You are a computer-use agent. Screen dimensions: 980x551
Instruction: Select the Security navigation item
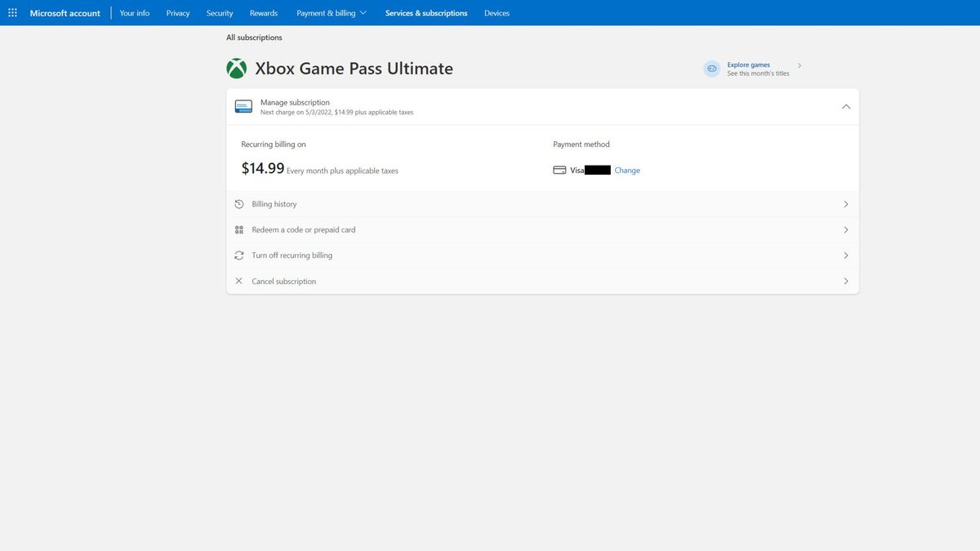tap(219, 12)
